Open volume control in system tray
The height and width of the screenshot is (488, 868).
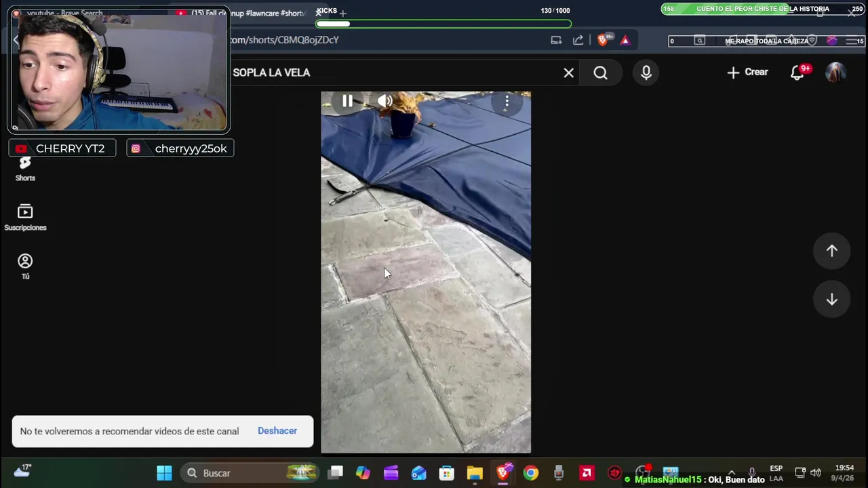point(816,473)
